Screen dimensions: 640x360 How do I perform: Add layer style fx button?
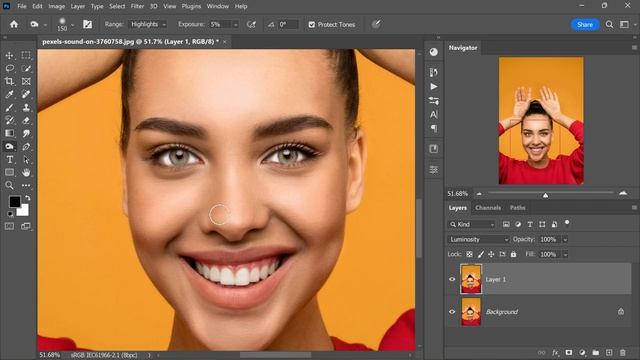click(x=555, y=352)
